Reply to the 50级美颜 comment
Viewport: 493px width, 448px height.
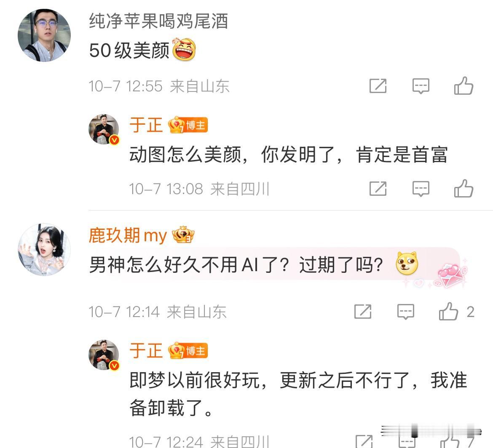pyautogui.click(x=421, y=86)
